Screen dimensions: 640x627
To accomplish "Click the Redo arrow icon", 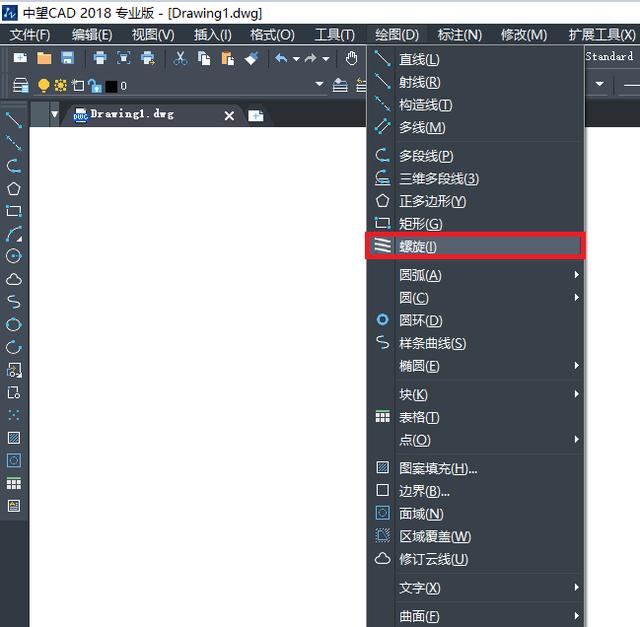I will click(x=311, y=58).
